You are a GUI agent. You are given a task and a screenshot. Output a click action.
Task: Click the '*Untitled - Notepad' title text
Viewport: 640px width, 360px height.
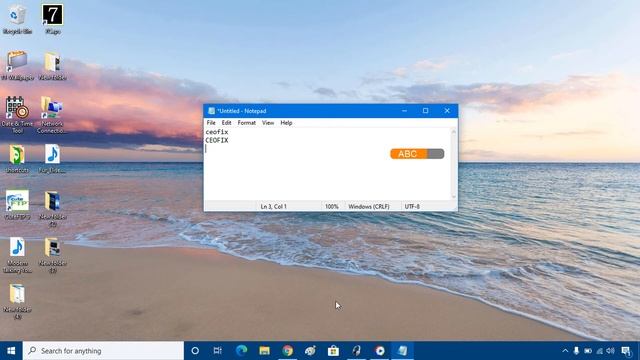(x=241, y=111)
